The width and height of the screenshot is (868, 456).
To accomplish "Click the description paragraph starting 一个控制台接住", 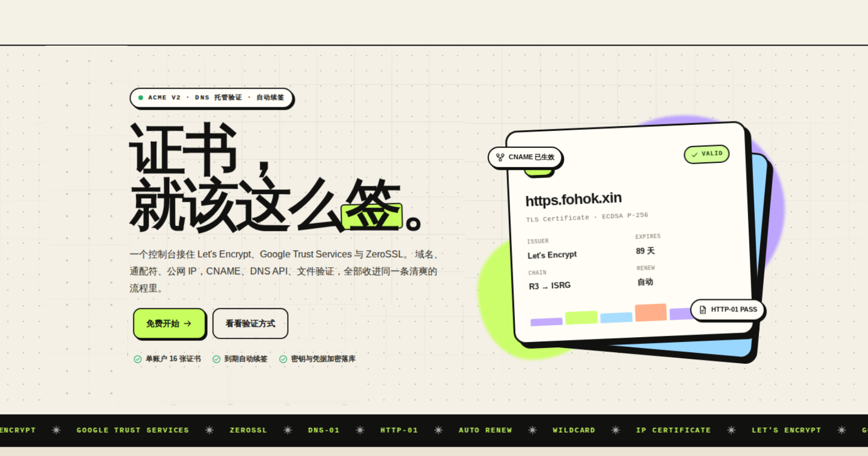I will 286,271.
